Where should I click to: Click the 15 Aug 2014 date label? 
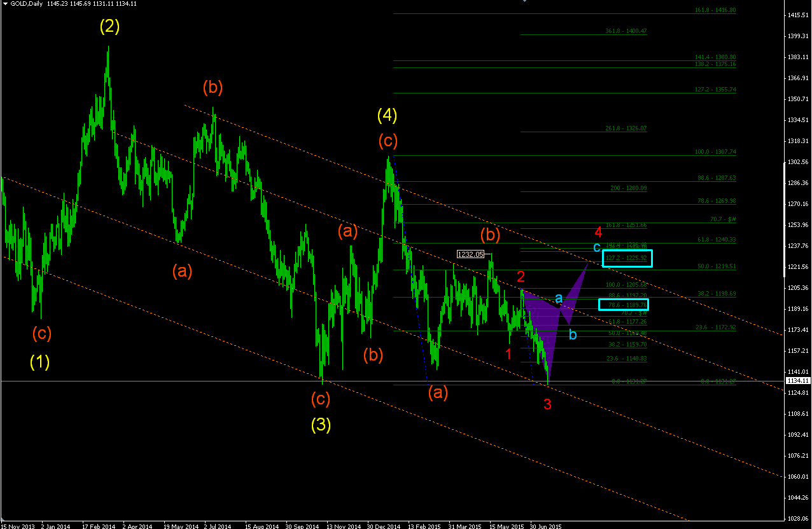pyautogui.click(x=262, y=526)
